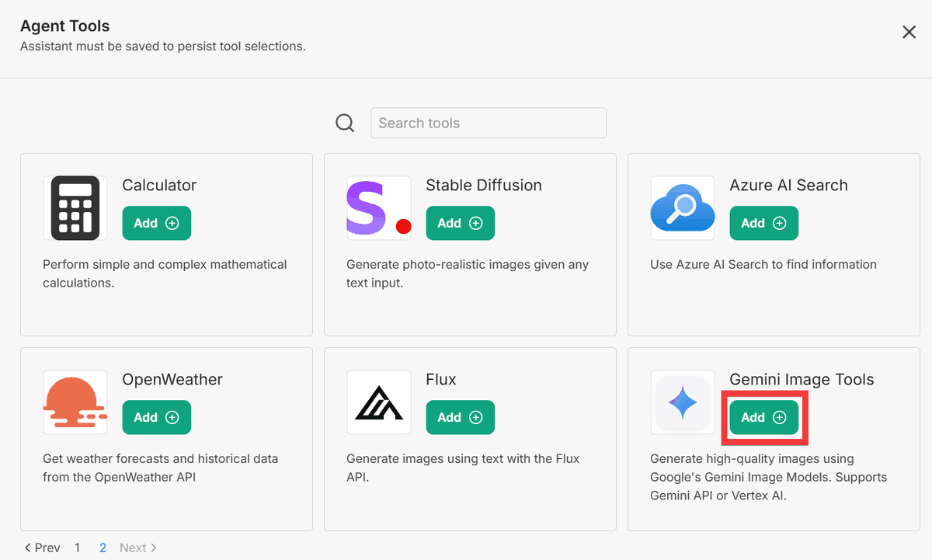This screenshot has width=932, height=560.
Task: Click the search magnifier icon
Action: pos(345,123)
